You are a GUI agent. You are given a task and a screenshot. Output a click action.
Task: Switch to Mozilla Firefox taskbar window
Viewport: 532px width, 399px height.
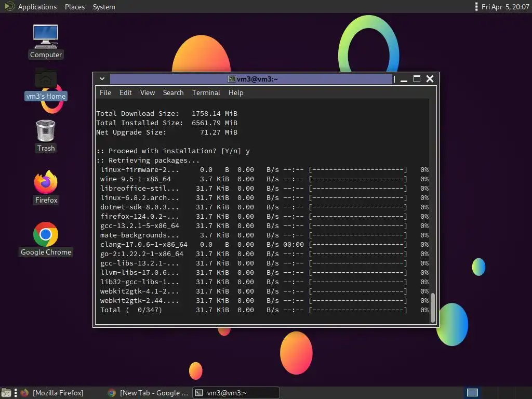click(58, 393)
